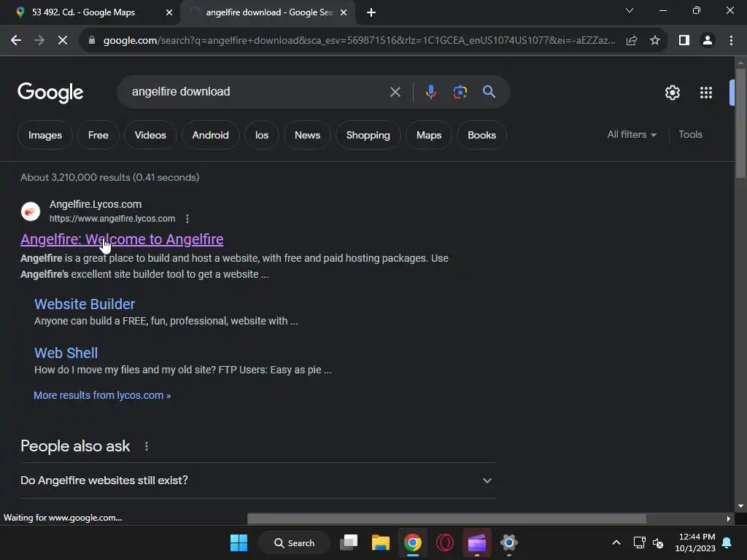Open the tab search dropdown arrow
This screenshot has width=747, height=560.
click(x=630, y=10)
